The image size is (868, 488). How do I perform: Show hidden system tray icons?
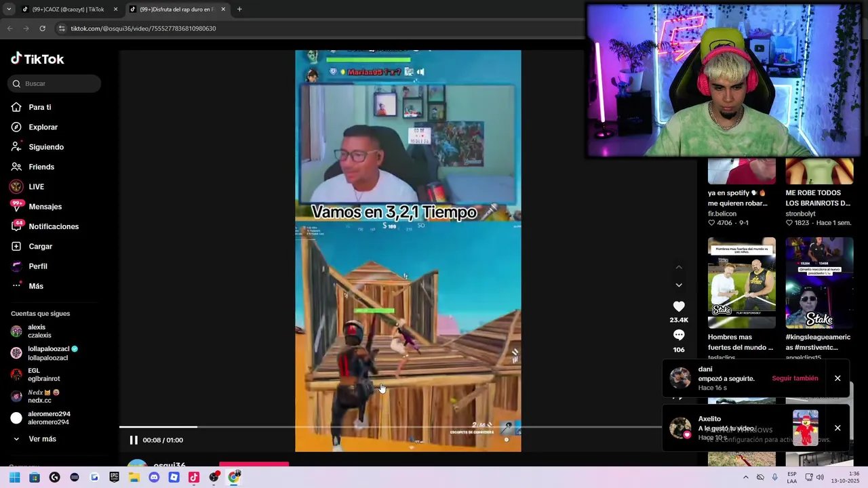[x=746, y=477]
